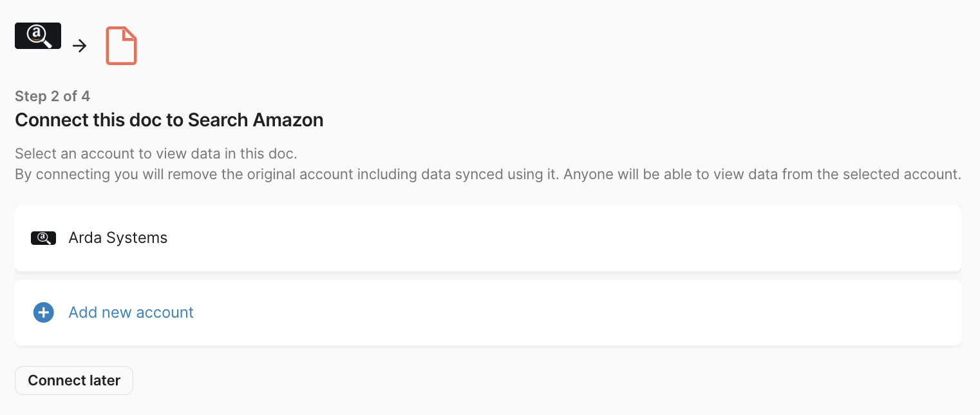Click empty space right of Arda Systems

tap(580, 238)
